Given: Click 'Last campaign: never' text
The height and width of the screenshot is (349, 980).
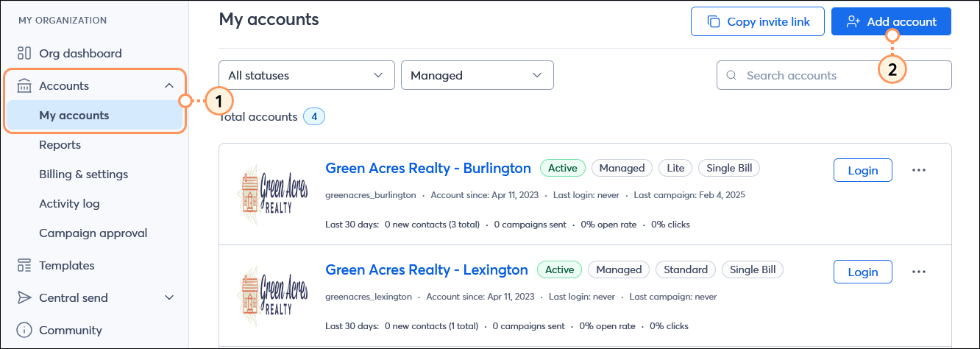Looking at the screenshot, I should pos(673,297).
